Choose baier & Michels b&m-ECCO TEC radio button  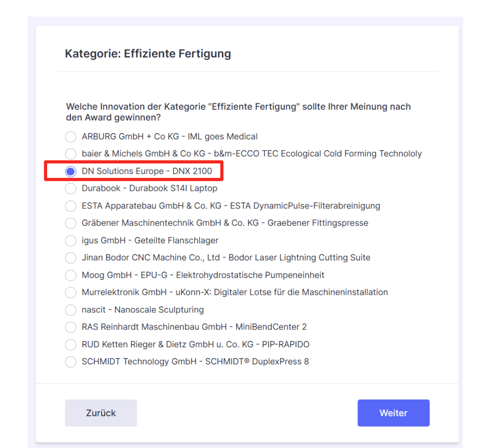point(70,154)
